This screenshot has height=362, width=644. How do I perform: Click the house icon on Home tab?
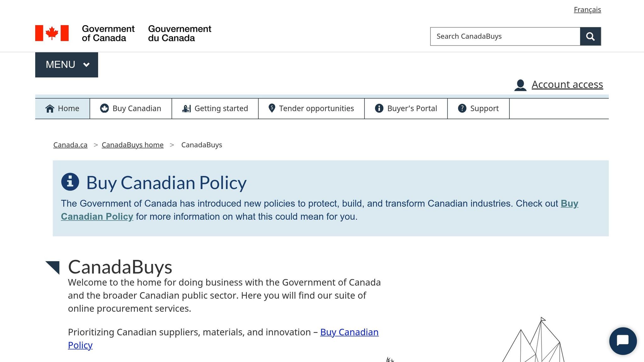(50, 108)
